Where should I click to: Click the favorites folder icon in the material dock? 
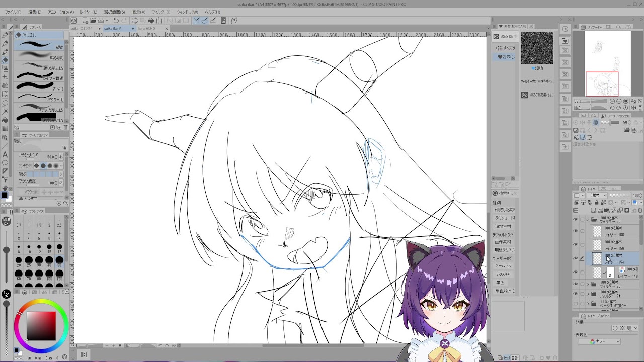point(565,40)
